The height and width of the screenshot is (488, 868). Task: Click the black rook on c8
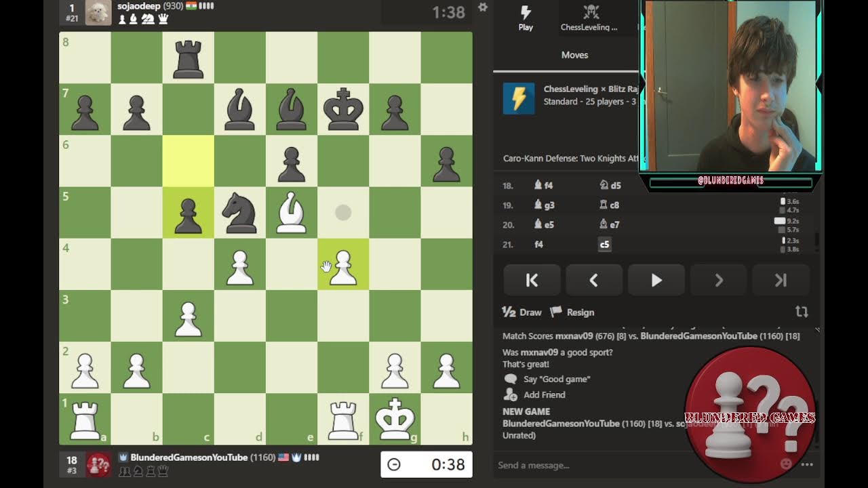click(188, 58)
